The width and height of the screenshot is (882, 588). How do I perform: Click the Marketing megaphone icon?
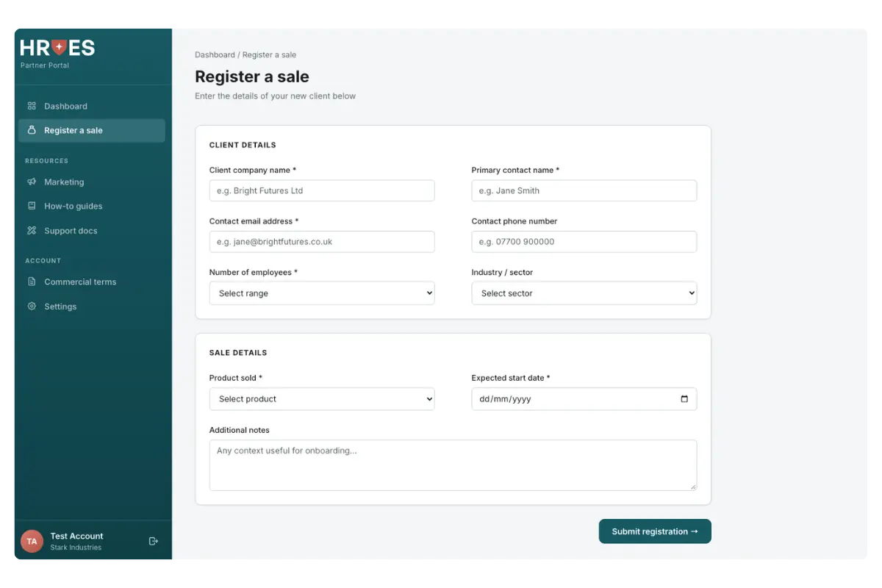32,182
